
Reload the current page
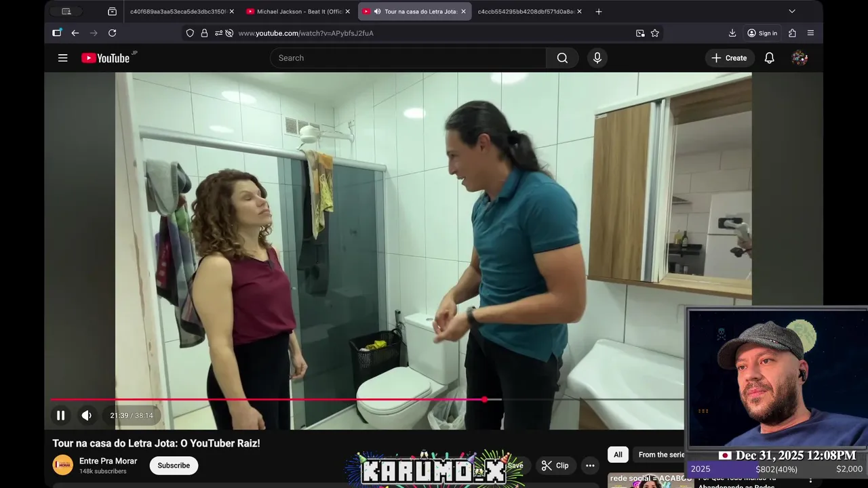click(113, 33)
